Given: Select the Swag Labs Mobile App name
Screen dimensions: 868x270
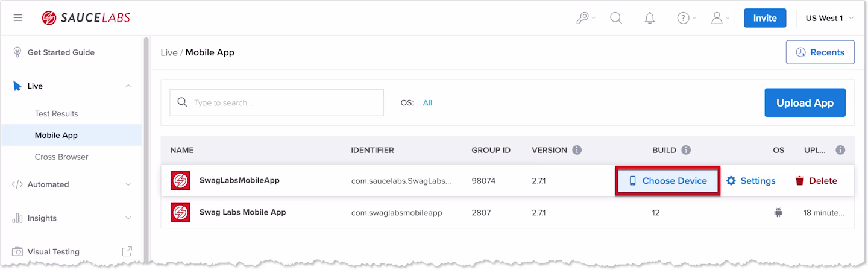Looking at the screenshot, I should click(243, 212).
